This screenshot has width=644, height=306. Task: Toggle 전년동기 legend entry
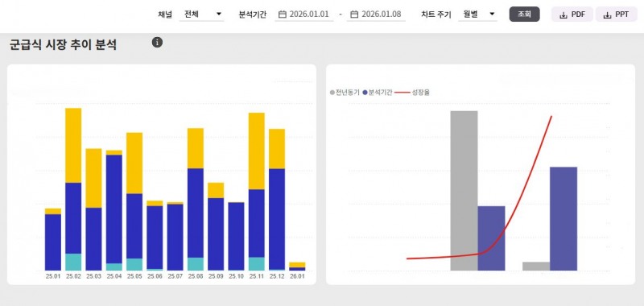(345, 93)
